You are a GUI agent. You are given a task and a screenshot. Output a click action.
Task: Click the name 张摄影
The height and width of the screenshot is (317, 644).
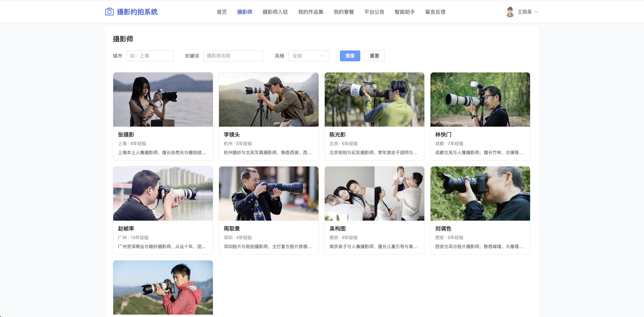126,135
